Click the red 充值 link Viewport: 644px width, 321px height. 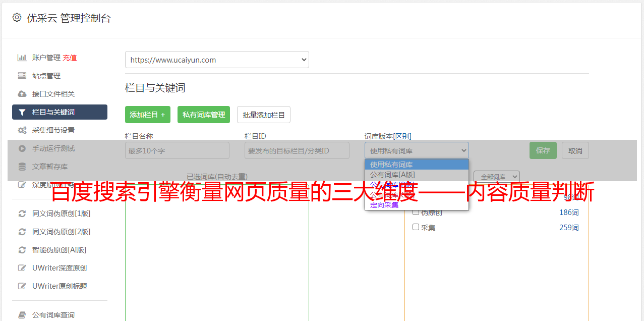coord(70,58)
